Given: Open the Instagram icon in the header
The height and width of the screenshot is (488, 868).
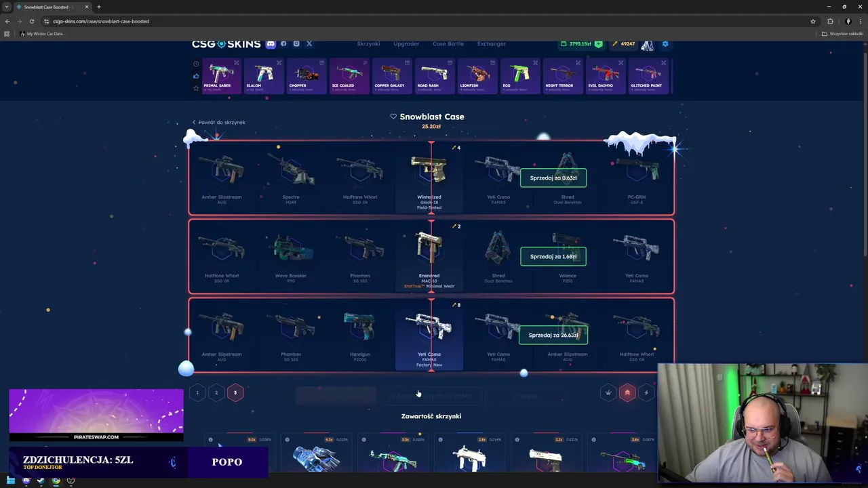Looking at the screenshot, I should click(296, 44).
